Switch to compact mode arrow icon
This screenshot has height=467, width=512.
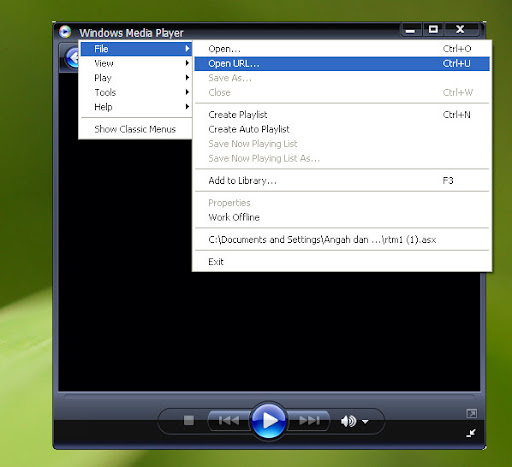[x=471, y=433]
